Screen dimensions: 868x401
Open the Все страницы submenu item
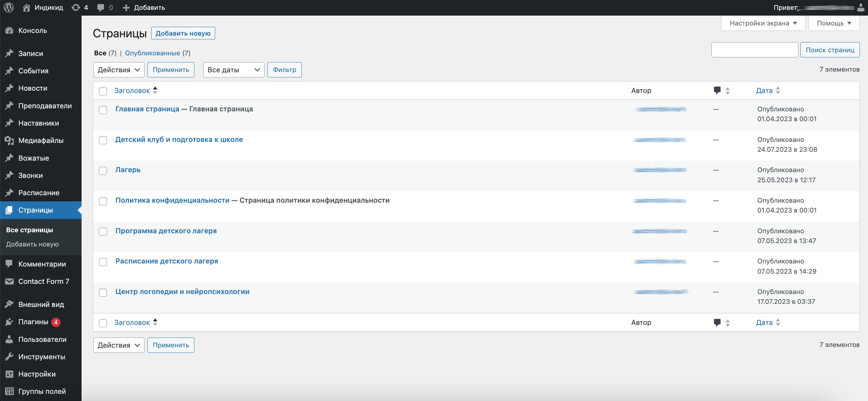(x=30, y=230)
